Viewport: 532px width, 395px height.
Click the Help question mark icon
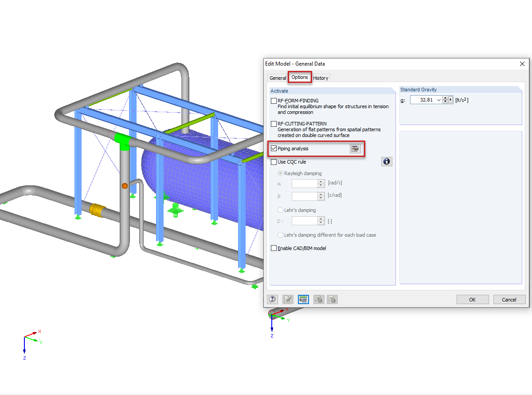(273, 299)
